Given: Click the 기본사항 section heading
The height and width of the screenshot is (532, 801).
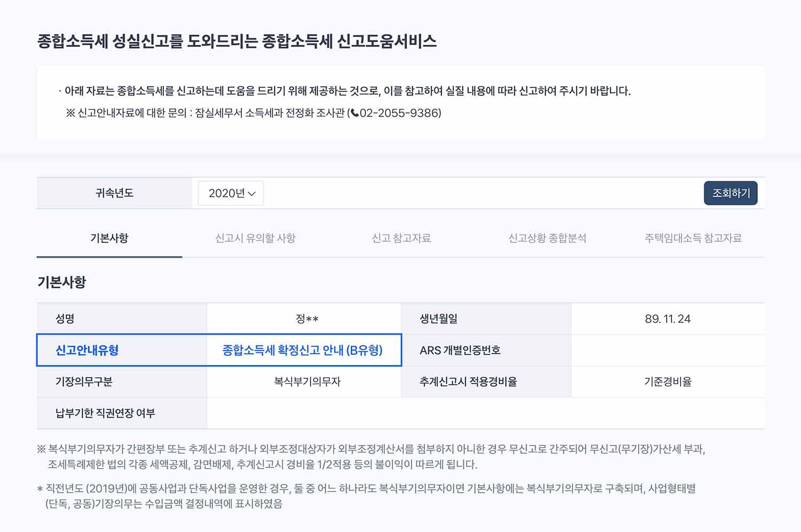Looking at the screenshot, I should [62, 282].
